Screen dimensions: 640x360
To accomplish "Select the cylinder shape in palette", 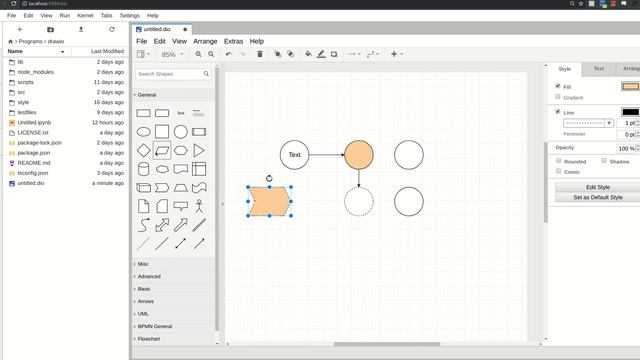I will coord(143,169).
